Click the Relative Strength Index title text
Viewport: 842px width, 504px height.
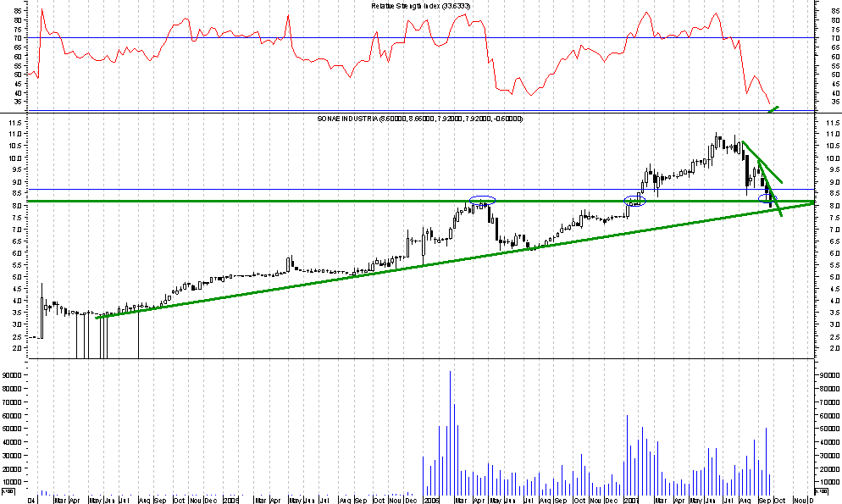point(422,6)
